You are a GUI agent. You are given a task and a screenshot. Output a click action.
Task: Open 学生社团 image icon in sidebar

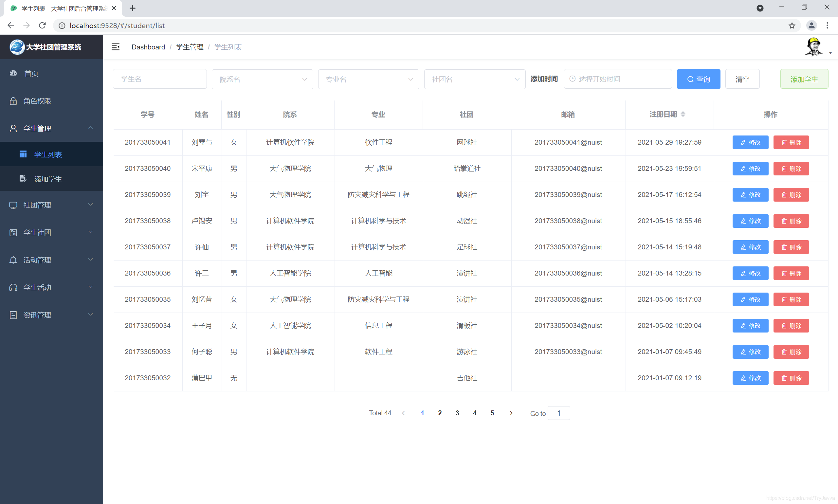click(13, 232)
